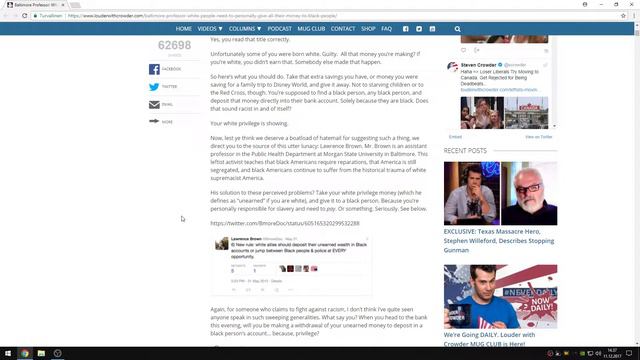Reload the page in Chrome

click(x=24, y=16)
